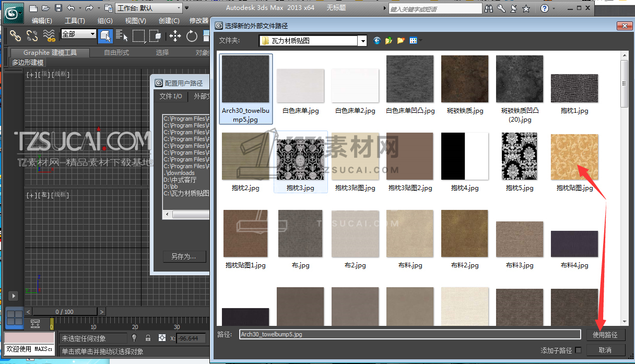Activate the Select and Move tool
Image resolution: width=635 pixels, height=364 pixels.
pos(174,36)
